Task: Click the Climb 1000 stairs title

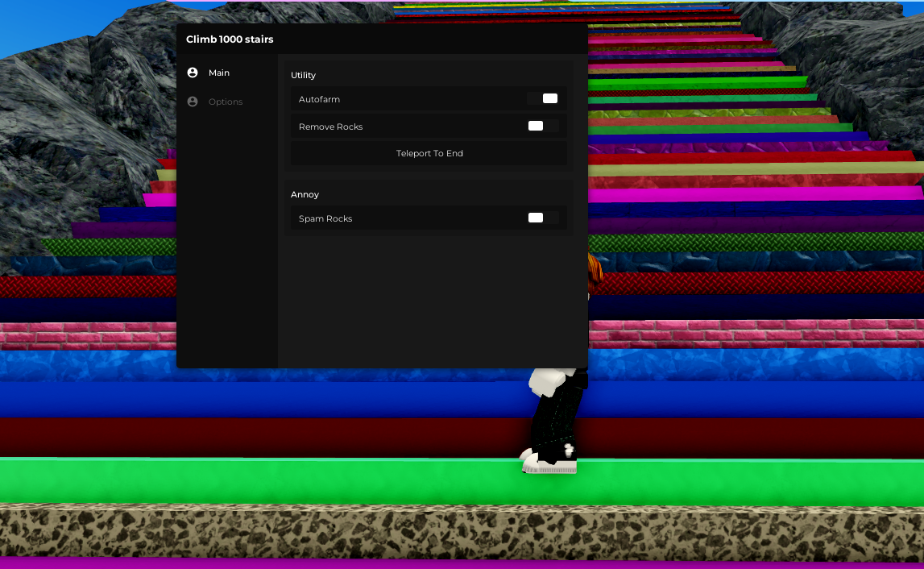Action: pyautogui.click(x=230, y=39)
